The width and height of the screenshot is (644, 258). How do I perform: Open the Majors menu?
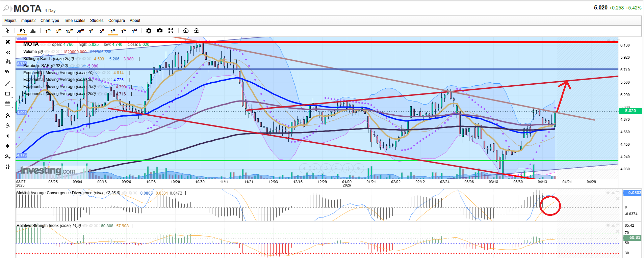10,21
